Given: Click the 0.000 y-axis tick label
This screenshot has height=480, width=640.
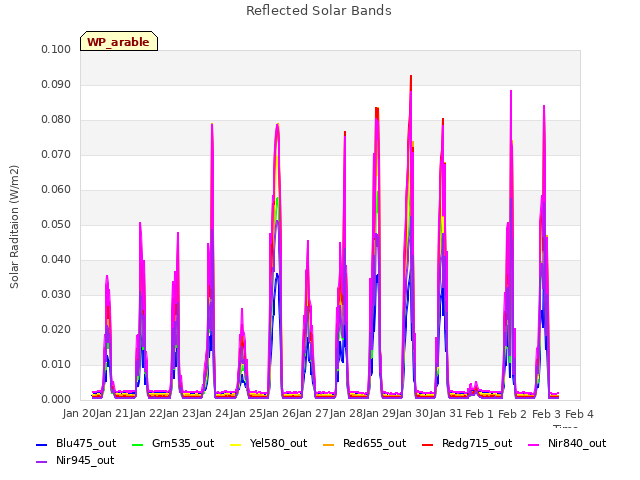Looking at the screenshot, I should pos(56,400).
